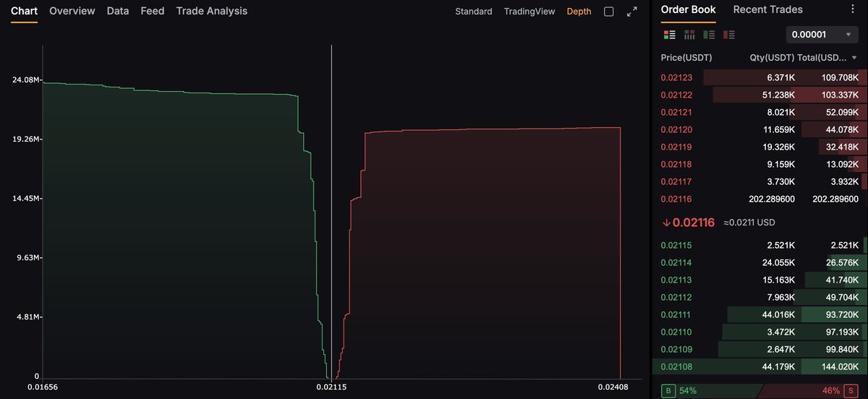
Task: Open price precision 0.00001 dropdown
Action: coord(822,35)
